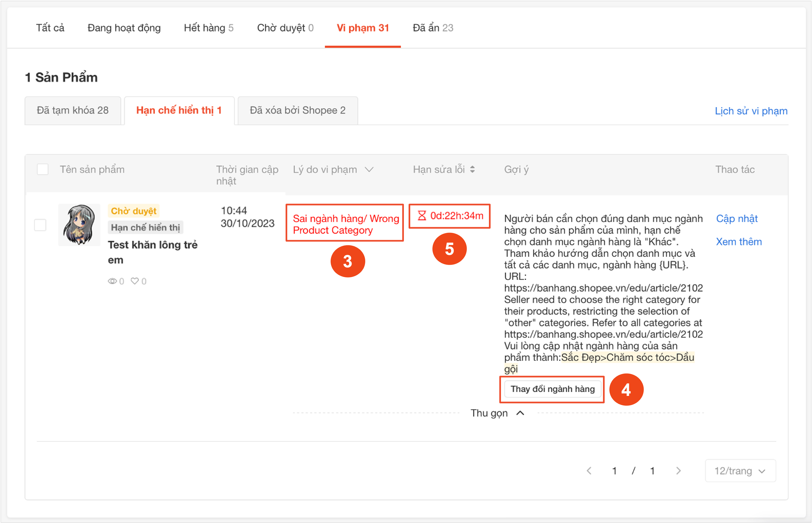The height and width of the screenshot is (523, 812).
Task: Switch to the Hết hàng tab
Action: pyautogui.click(x=208, y=28)
